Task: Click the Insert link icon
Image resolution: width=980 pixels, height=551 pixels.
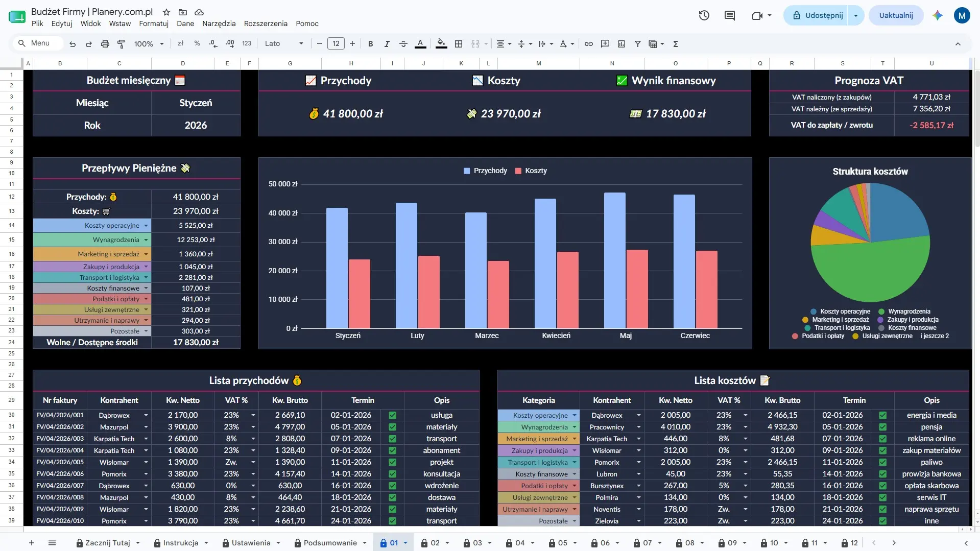Action: pos(589,44)
